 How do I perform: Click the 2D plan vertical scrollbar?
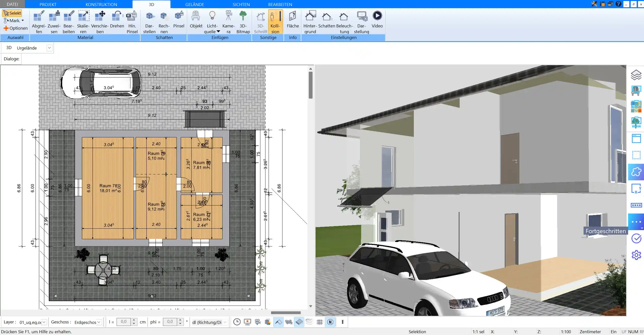point(311,86)
